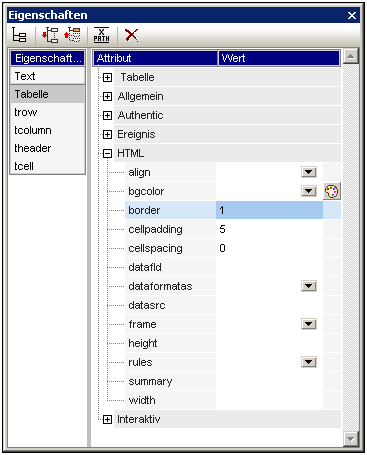Click the Attribut column header
The height and width of the screenshot is (455, 367).
155,58
